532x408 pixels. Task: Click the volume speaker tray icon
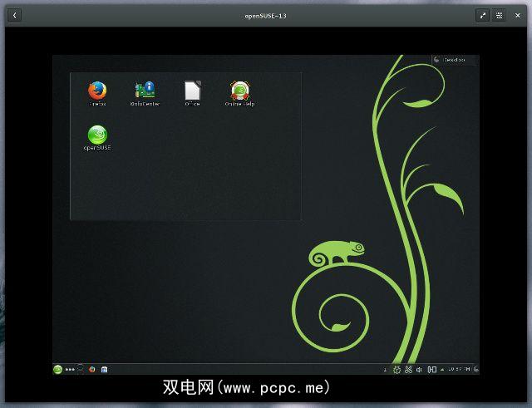pos(419,369)
